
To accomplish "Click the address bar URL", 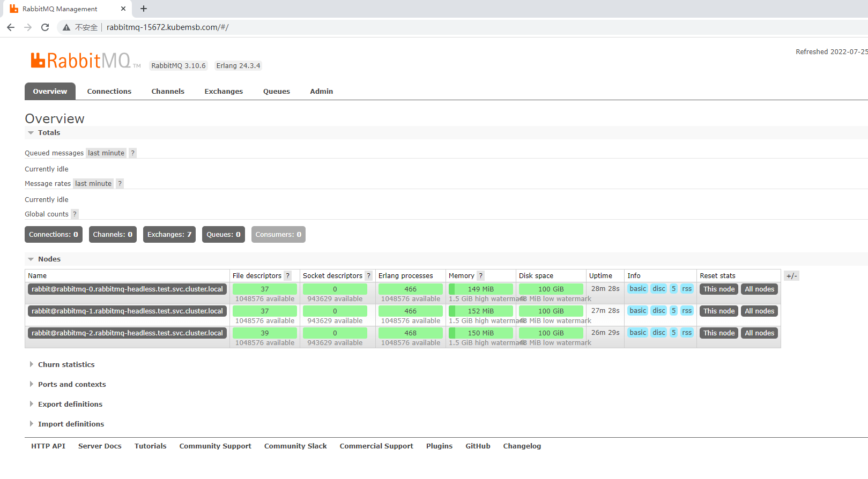I will pyautogui.click(x=167, y=27).
